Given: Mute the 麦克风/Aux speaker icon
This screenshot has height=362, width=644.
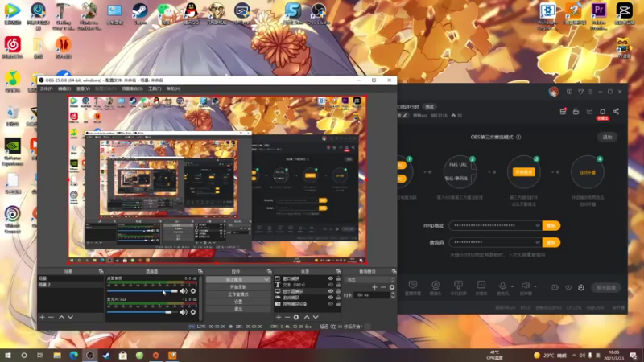Looking at the screenshot, I should [x=184, y=312].
